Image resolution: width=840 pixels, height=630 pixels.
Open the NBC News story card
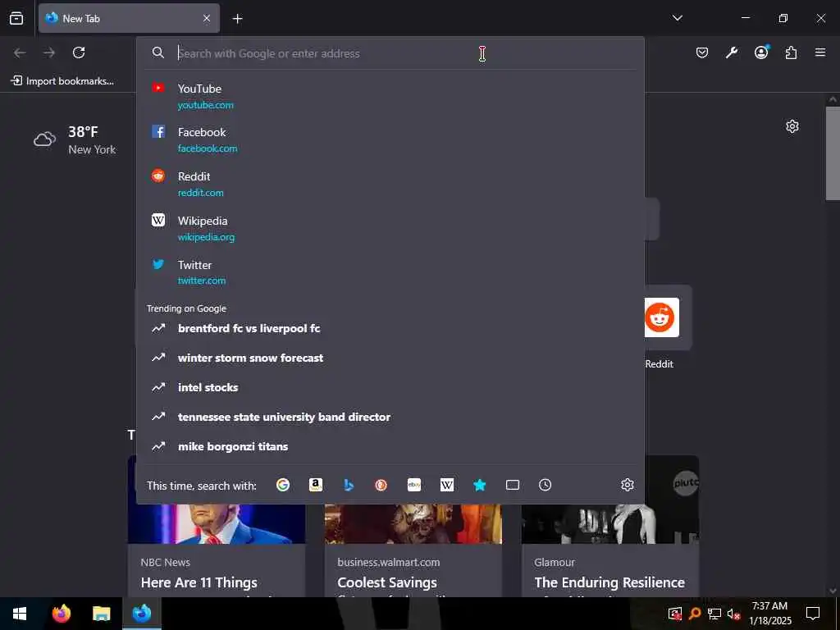pos(217,550)
